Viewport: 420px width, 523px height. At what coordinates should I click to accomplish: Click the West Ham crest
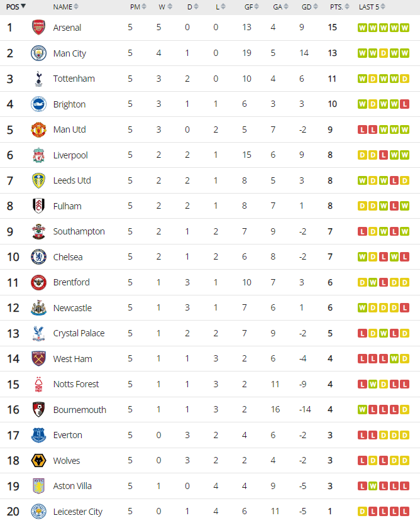pyautogui.click(x=38, y=358)
